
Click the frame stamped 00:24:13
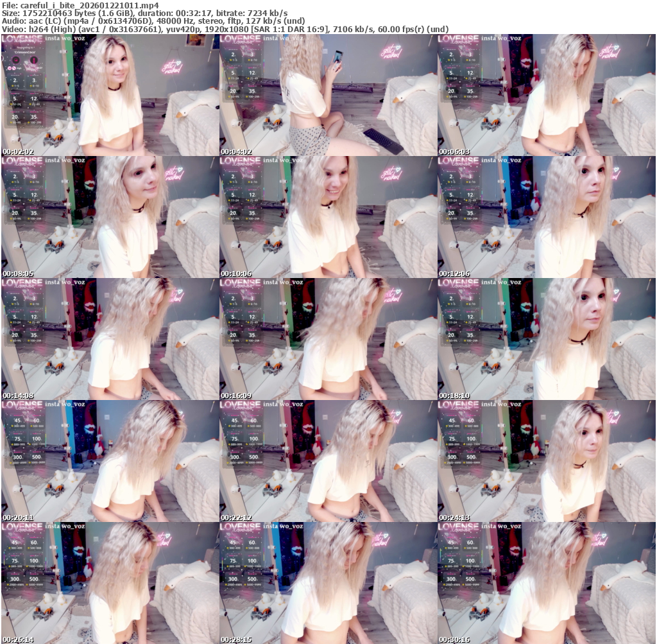(547, 461)
